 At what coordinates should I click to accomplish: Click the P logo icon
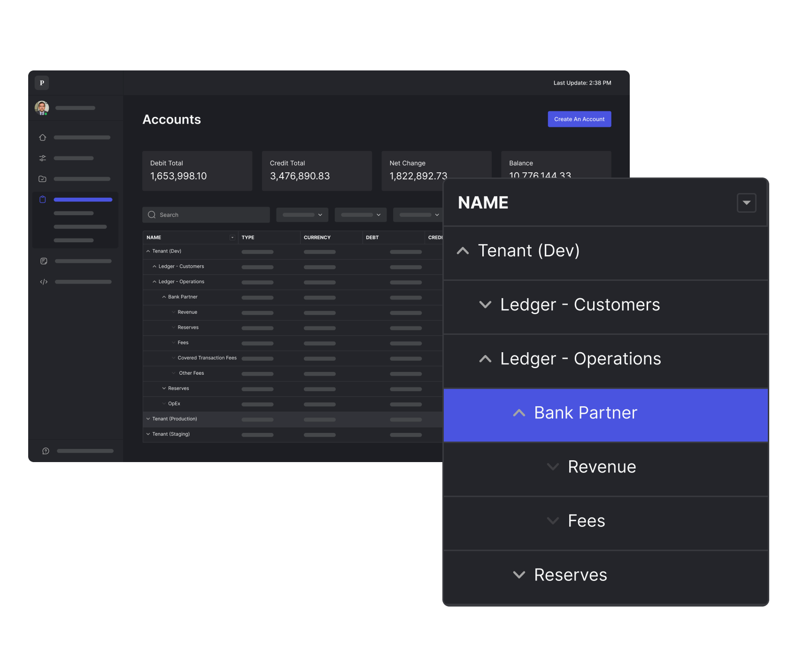tap(42, 83)
